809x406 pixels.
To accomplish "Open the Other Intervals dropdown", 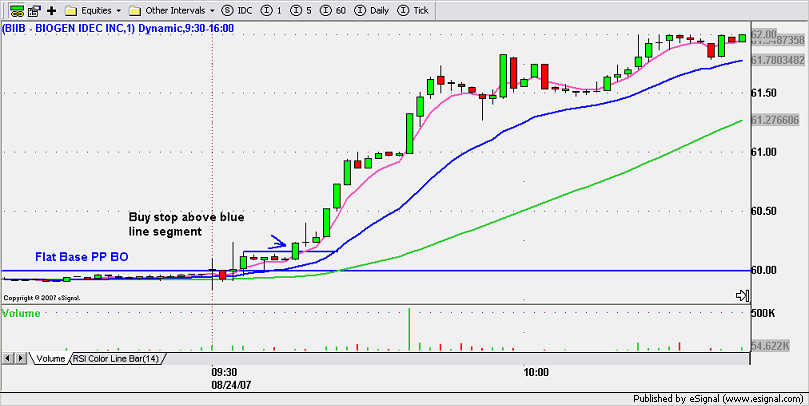I will click(x=172, y=10).
